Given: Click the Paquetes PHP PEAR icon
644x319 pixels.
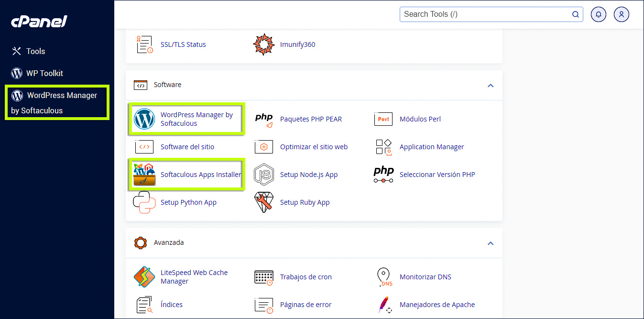Looking at the screenshot, I should click(x=264, y=120).
